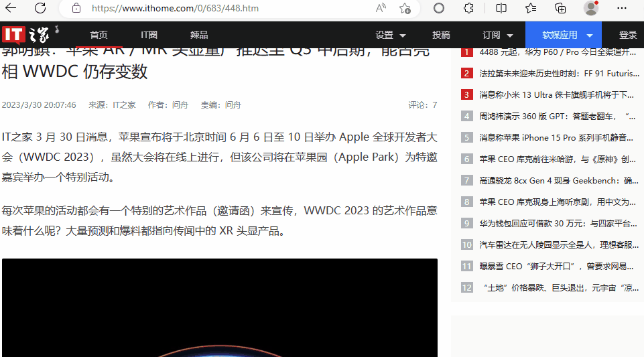The width and height of the screenshot is (644, 357).
Task: Click the article headline ending 仍存变数
Action: pyautogui.click(x=216, y=64)
